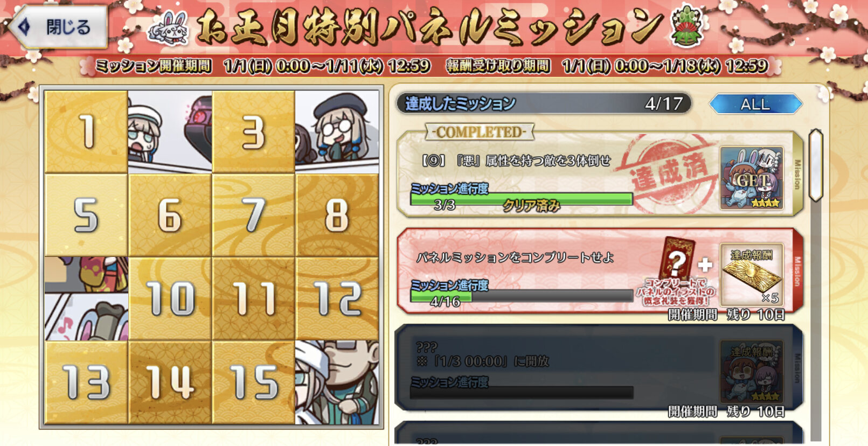Tap panel number 13

tap(86, 382)
